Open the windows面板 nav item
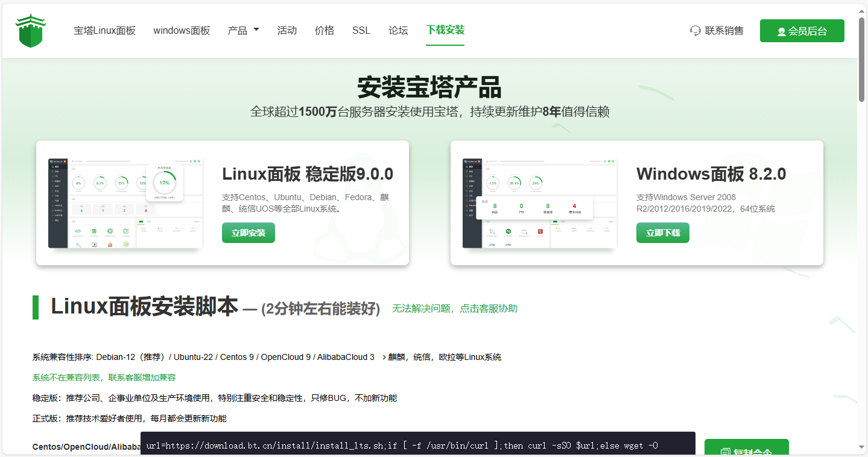The height and width of the screenshot is (457, 868). (182, 31)
